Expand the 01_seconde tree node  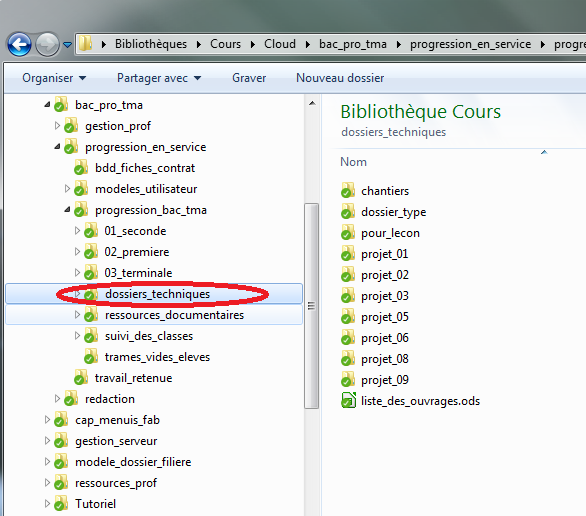[x=77, y=231]
